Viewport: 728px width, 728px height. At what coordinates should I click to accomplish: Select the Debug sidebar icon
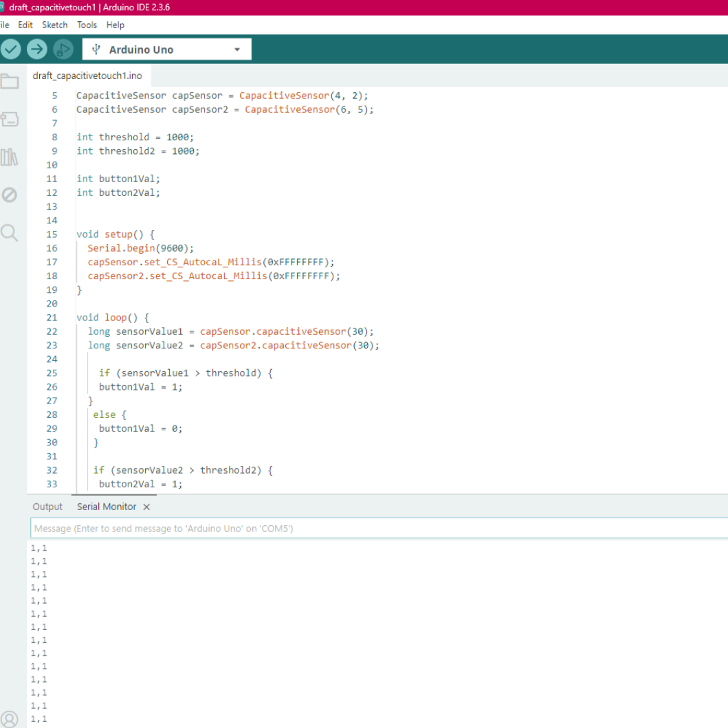(x=10, y=195)
